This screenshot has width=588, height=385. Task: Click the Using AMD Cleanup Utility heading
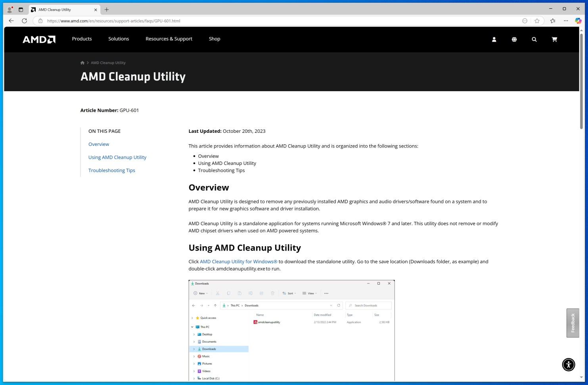click(245, 248)
